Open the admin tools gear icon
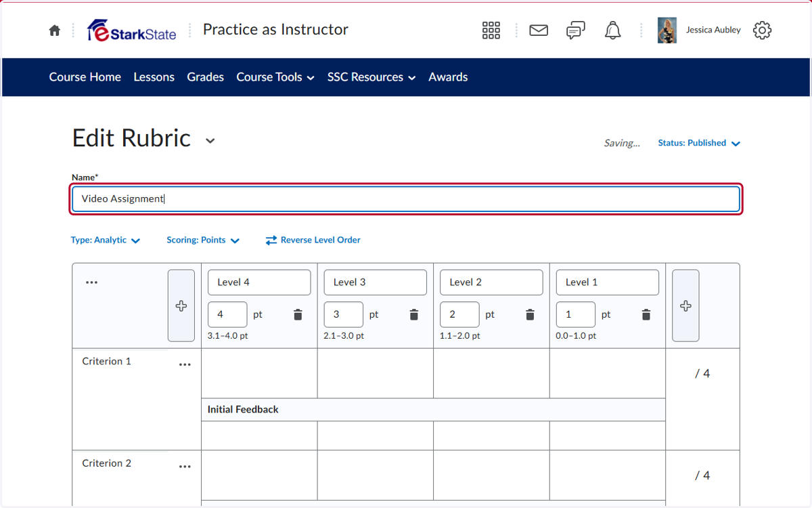 pyautogui.click(x=762, y=30)
